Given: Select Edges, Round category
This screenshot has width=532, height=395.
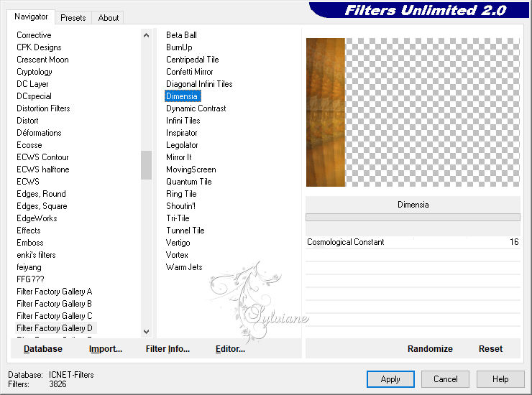Looking at the screenshot, I should 42,194.
